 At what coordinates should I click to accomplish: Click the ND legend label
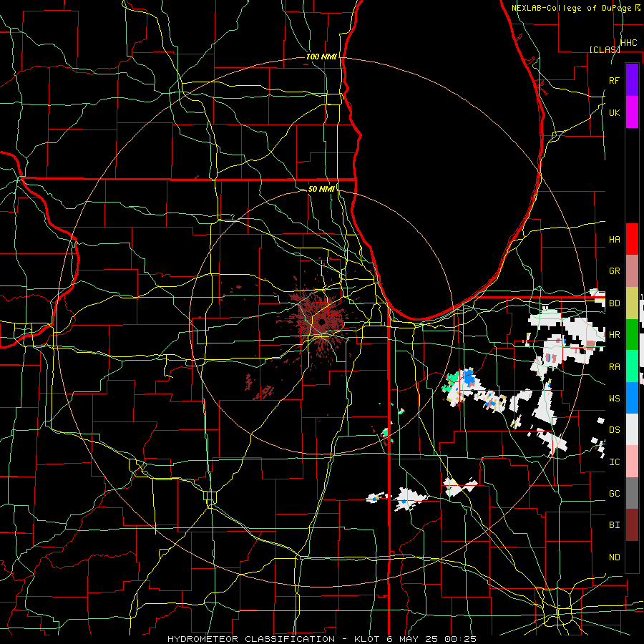[614, 557]
